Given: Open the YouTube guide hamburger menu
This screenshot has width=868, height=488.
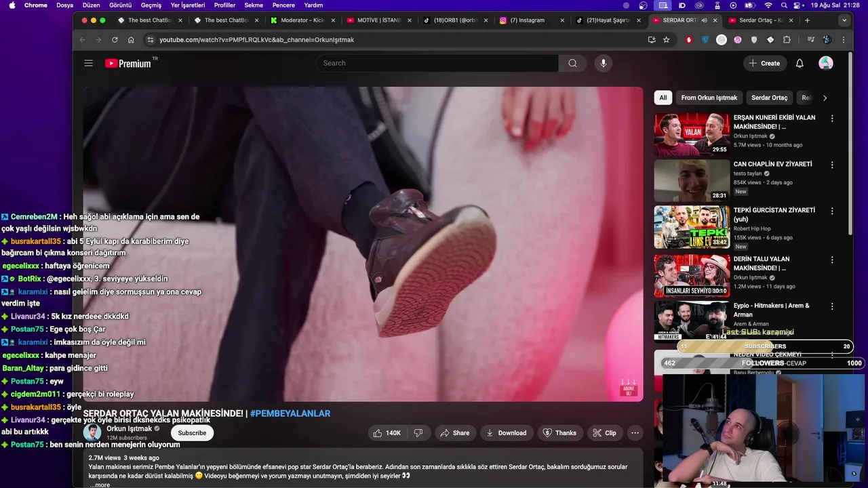Looking at the screenshot, I should 88,63.
